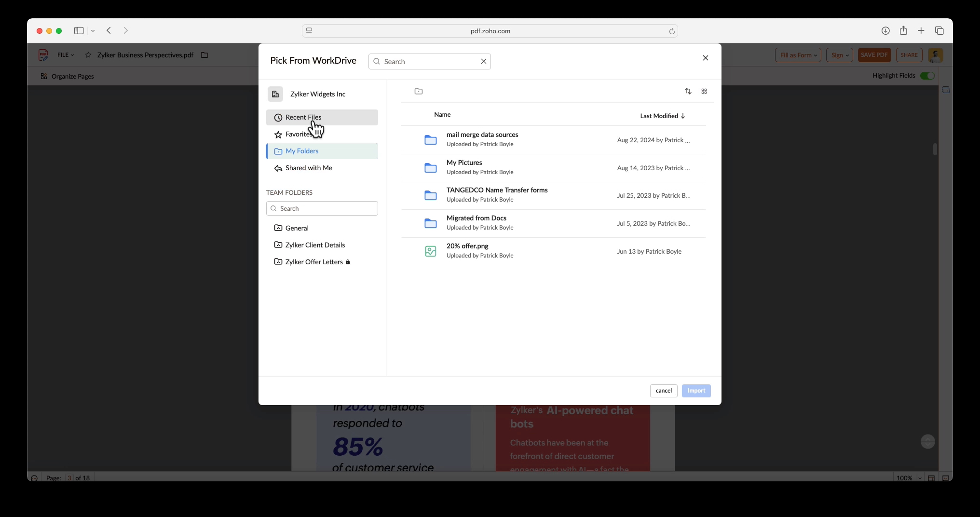Reload the page in Safari
Screen dimensions: 980x517
[672, 31]
